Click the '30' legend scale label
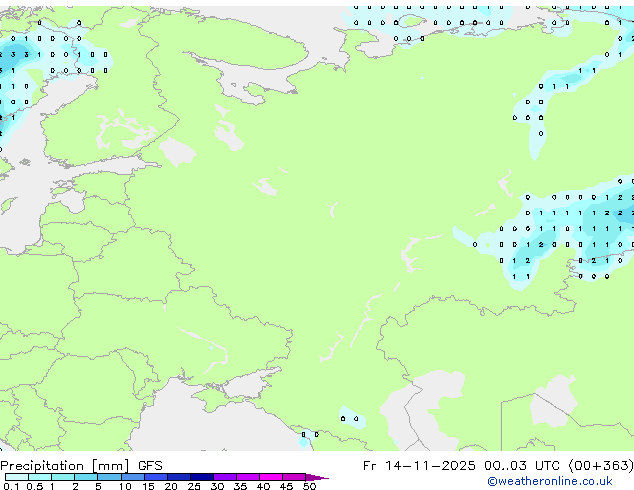 [x=217, y=486]
